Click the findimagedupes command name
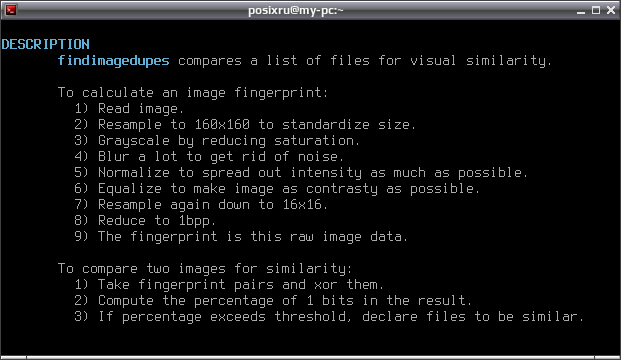The image size is (621, 360). [x=114, y=61]
